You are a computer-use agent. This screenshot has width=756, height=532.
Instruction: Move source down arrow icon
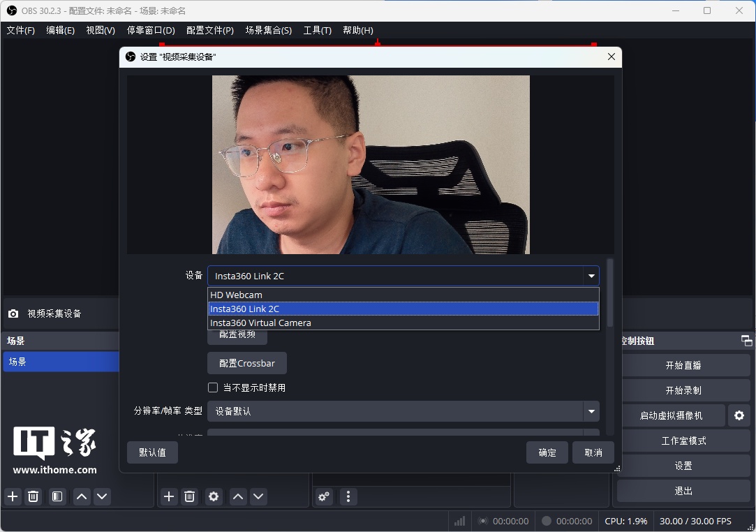click(258, 496)
